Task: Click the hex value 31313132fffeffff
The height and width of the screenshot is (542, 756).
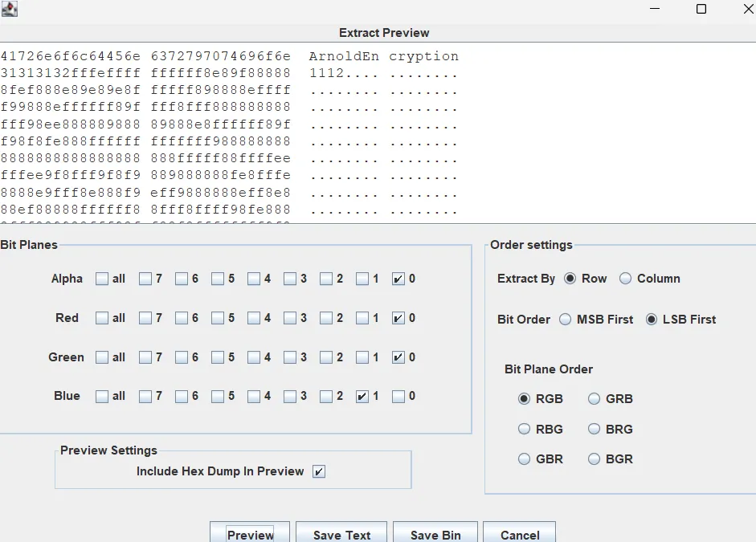Action: tap(71, 73)
